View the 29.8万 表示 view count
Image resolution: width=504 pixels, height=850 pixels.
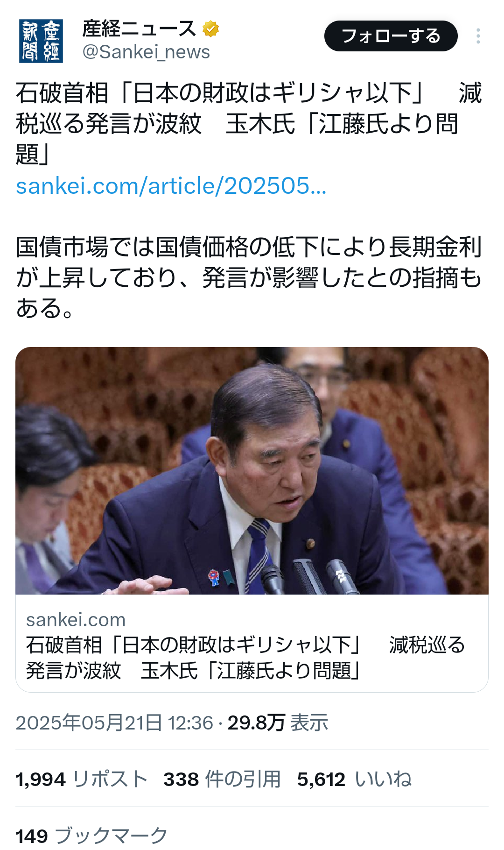click(278, 723)
